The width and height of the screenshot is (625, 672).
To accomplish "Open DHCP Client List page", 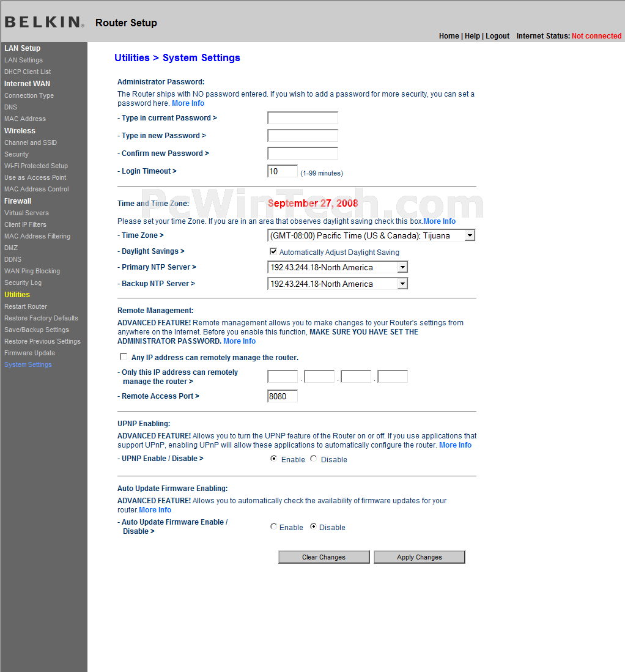I will tap(28, 72).
